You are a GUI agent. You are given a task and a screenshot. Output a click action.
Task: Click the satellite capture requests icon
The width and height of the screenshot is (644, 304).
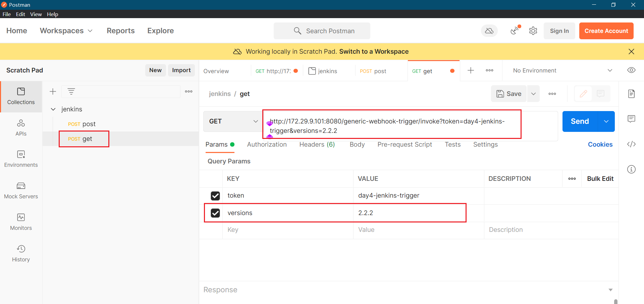click(x=515, y=31)
